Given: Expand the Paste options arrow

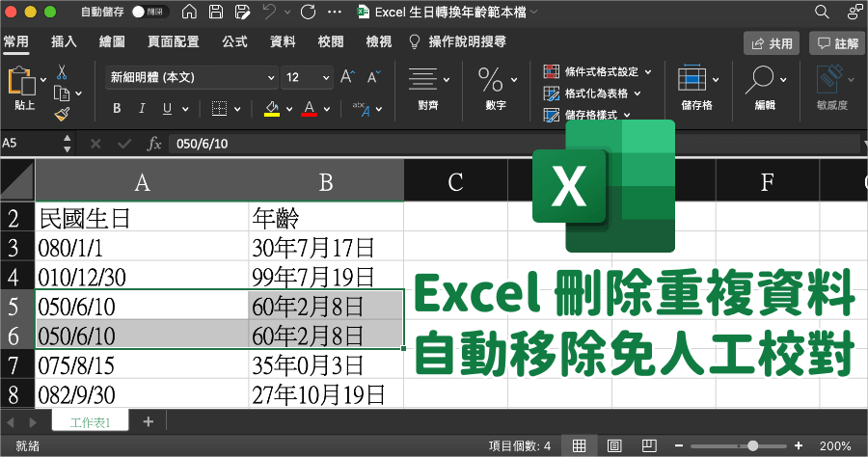Looking at the screenshot, I should click(43, 80).
